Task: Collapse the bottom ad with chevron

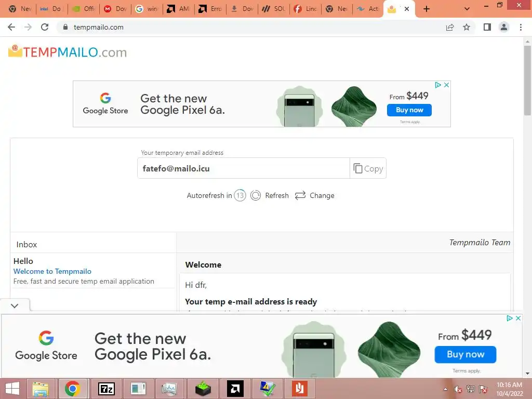Action: pyautogui.click(x=15, y=305)
